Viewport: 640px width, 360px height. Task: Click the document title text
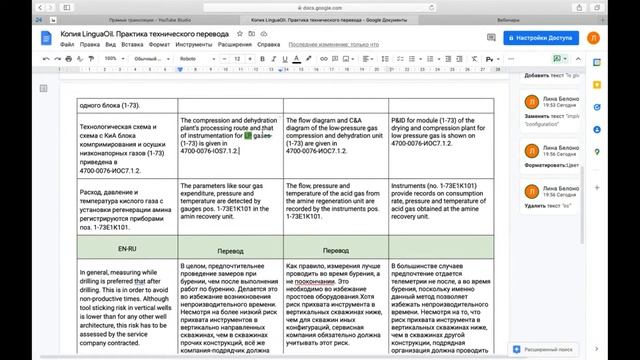(144, 34)
